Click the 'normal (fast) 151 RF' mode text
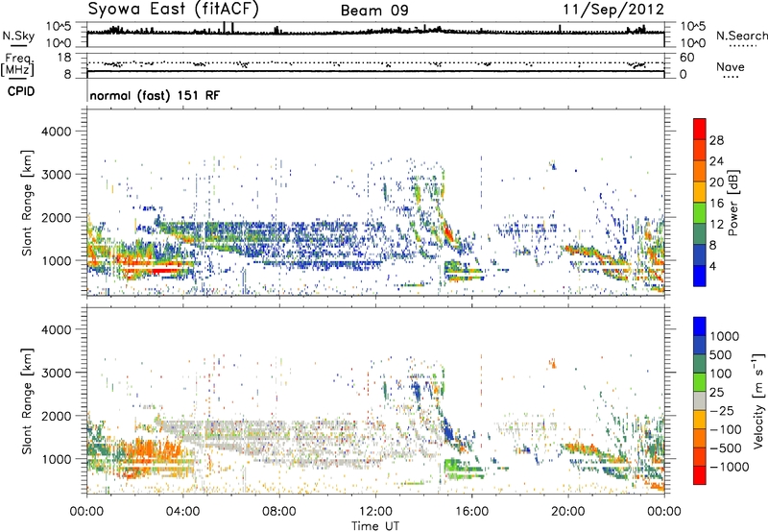768x532 pixels. 155,95
